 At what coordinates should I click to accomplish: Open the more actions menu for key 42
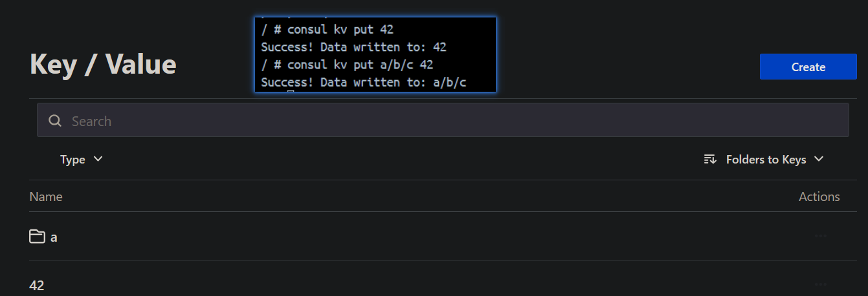point(821,284)
